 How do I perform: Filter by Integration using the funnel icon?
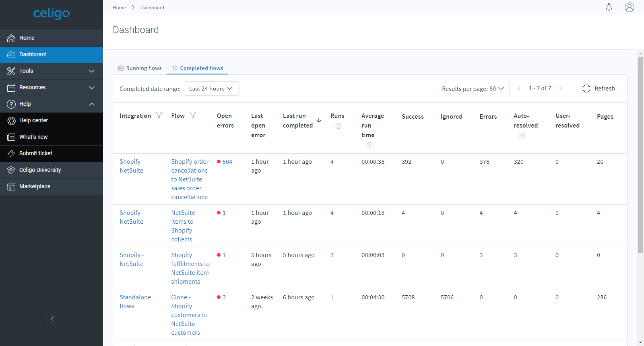pyautogui.click(x=159, y=115)
